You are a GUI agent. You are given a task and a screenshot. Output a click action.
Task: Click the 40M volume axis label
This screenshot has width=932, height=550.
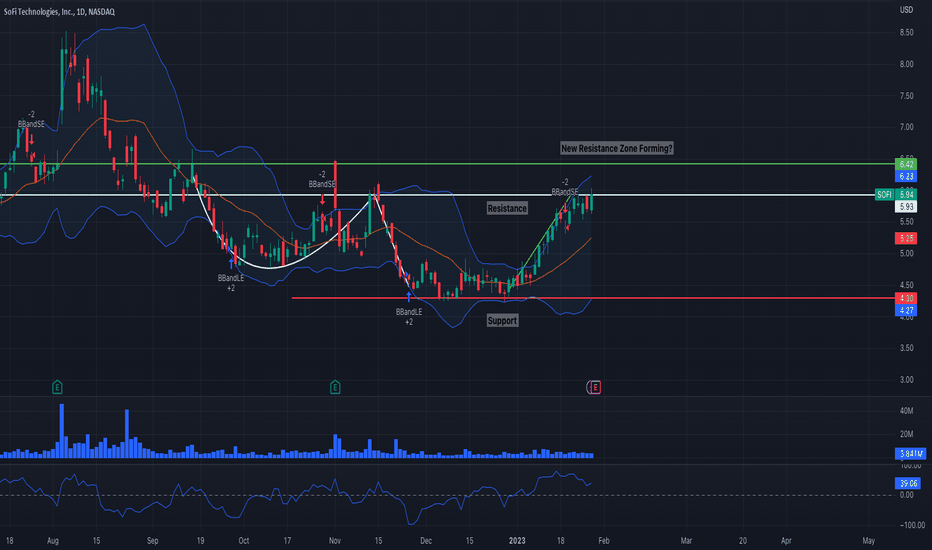coord(906,411)
